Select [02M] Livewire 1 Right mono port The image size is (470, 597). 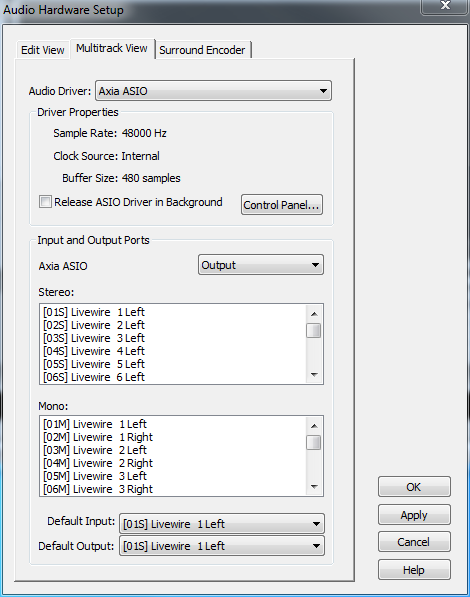click(x=98, y=437)
